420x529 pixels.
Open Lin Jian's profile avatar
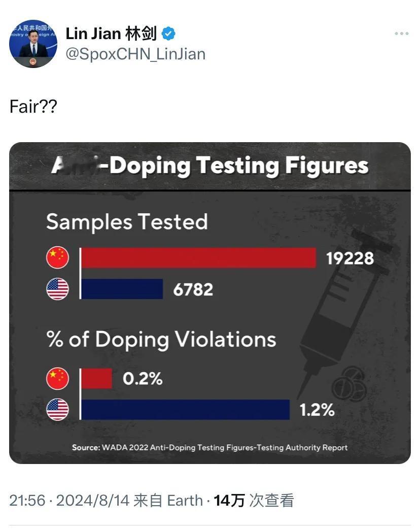(x=33, y=44)
